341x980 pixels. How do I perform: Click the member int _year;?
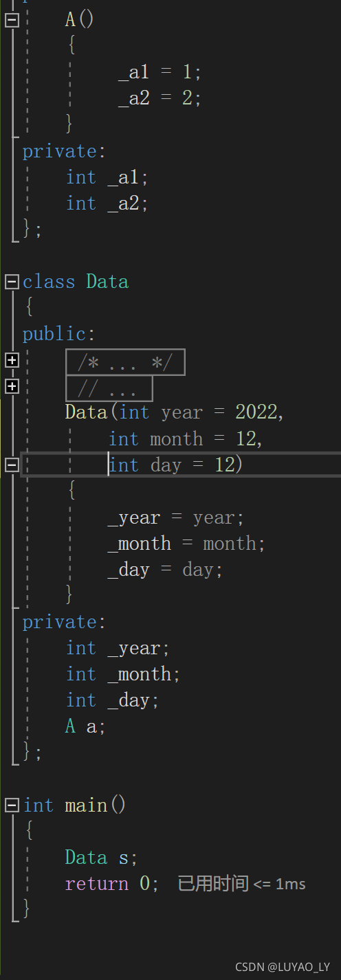point(118,648)
